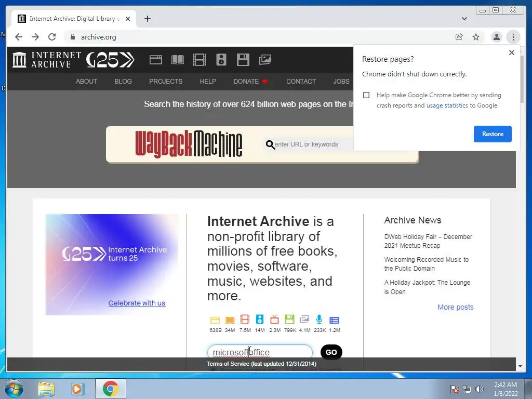532x399 pixels.
Task: Open the Web media icon in header
Action: [156, 60]
